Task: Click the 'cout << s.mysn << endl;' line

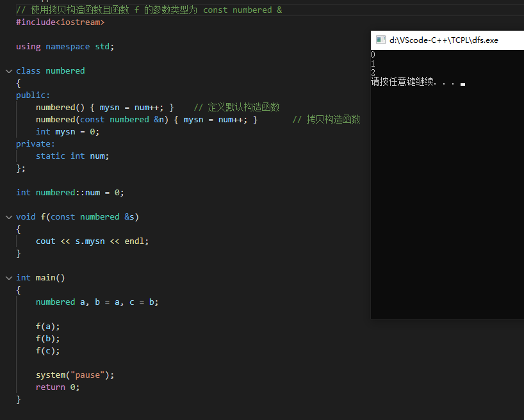Action: tap(92, 241)
